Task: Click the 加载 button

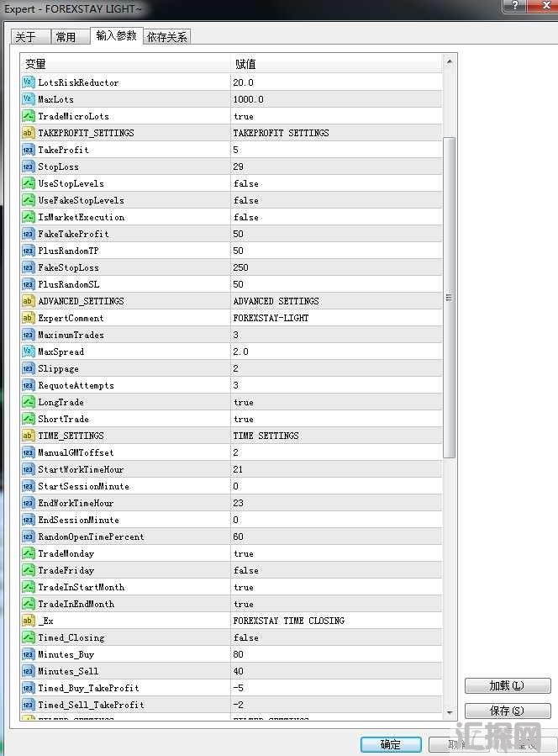Action: pyautogui.click(x=507, y=685)
